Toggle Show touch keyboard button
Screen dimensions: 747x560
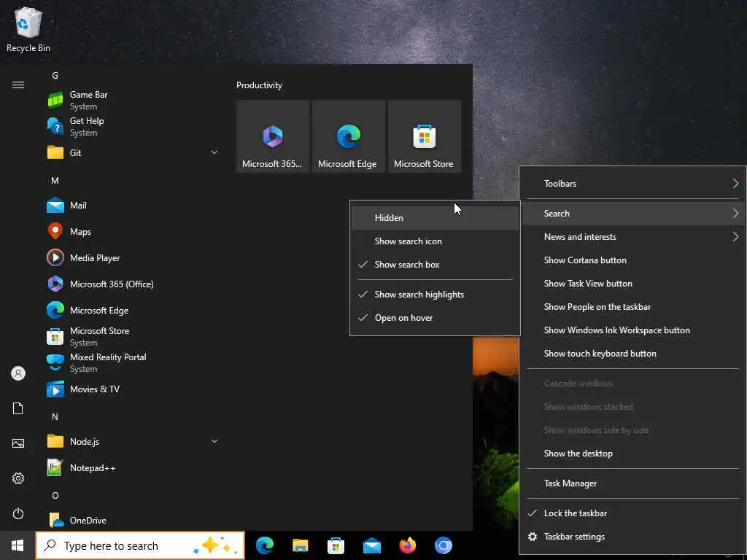click(x=632, y=354)
